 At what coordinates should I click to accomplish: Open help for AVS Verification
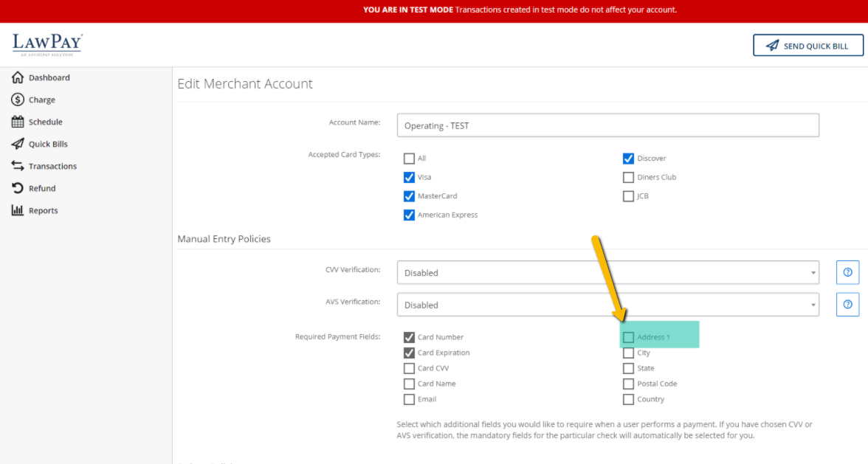point(847,304)
